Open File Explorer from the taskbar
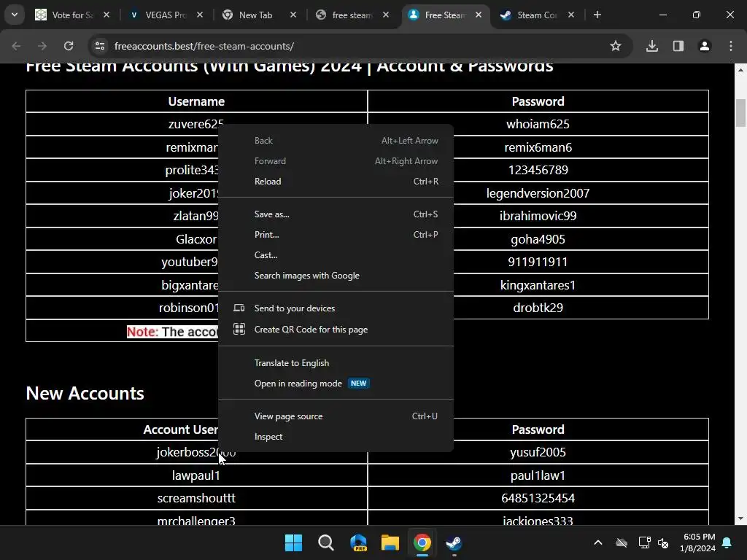The height and width of the screenshot is (560, 747). point(390,542)
